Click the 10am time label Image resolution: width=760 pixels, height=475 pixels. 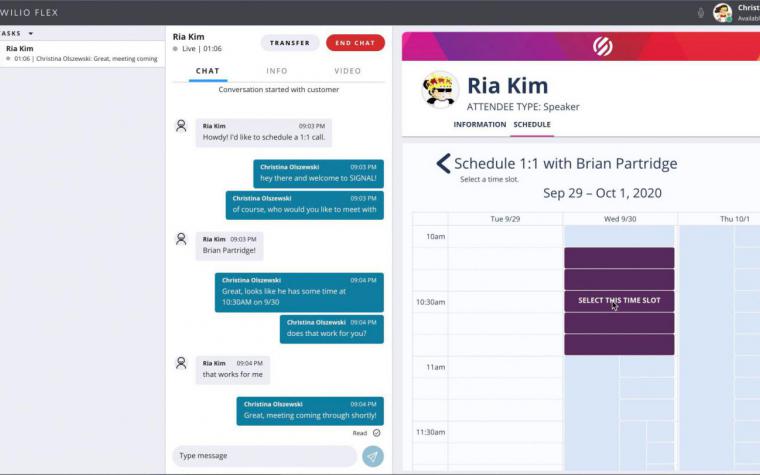pyautogui.click(x=435, y=237)
